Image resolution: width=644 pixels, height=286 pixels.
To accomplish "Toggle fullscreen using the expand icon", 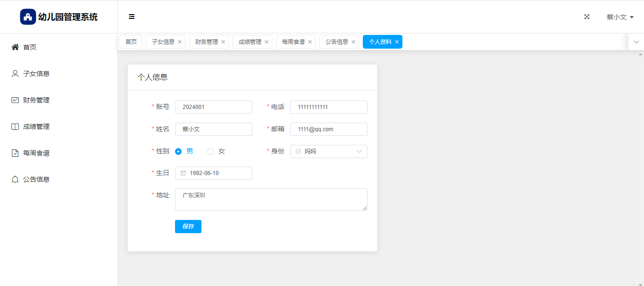I will (x=587, y=17).
